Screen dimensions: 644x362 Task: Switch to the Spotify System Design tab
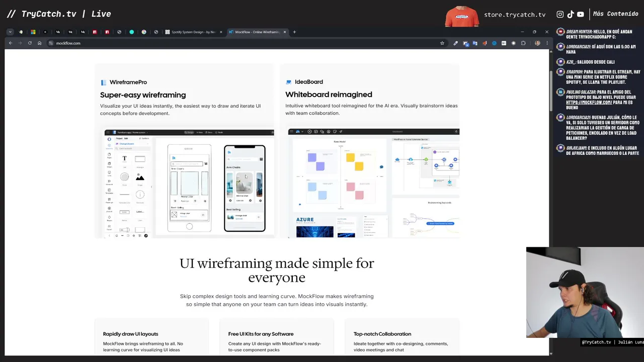pyautogui.click(x=193, y=32)
